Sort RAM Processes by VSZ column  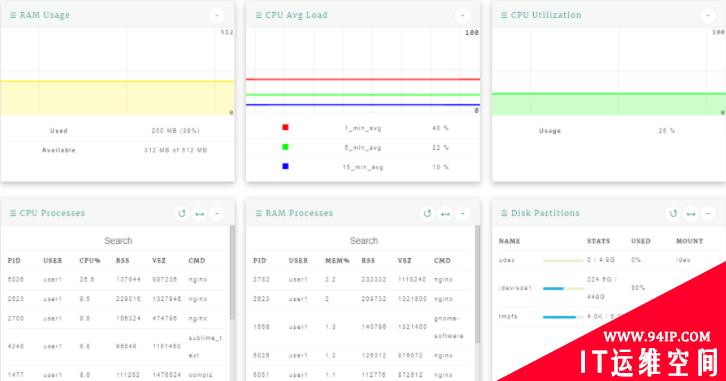pyautogui.click(x=404, y=261)
